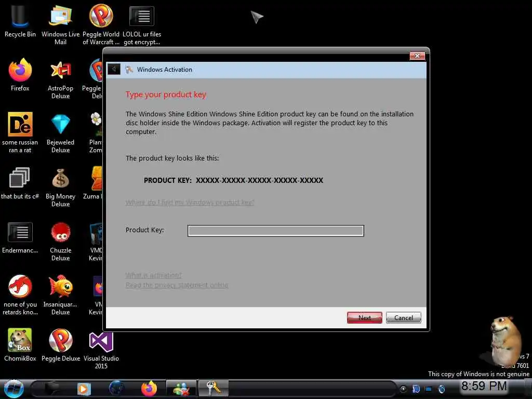Focus the Product Key input field
This screenshot has height=399, width=532.
[275, 231]
